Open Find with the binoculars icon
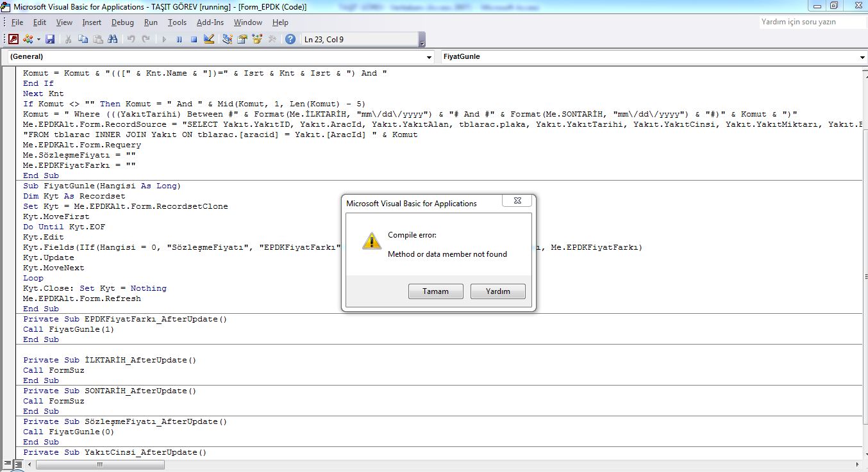This screenshot has height=472, width=868. click(113, 39)
